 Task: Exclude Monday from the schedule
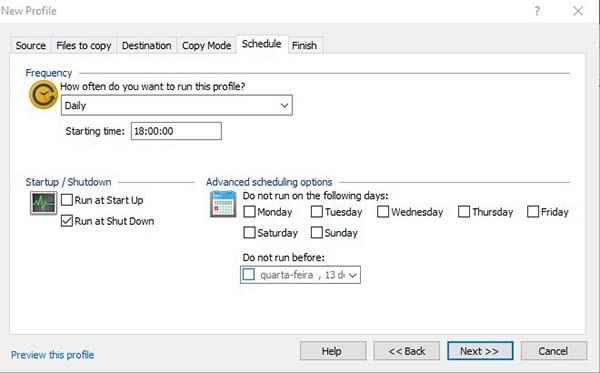click(x=249, y=212)
